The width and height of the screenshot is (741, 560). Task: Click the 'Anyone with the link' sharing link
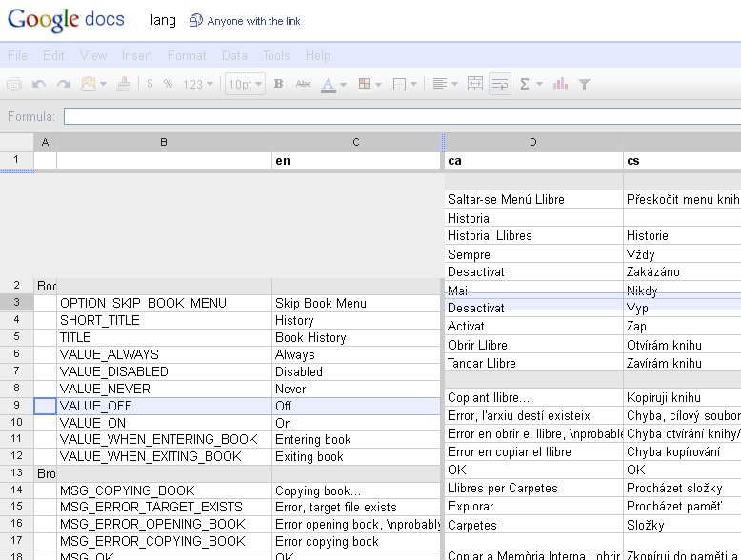(x=252, y=21)
